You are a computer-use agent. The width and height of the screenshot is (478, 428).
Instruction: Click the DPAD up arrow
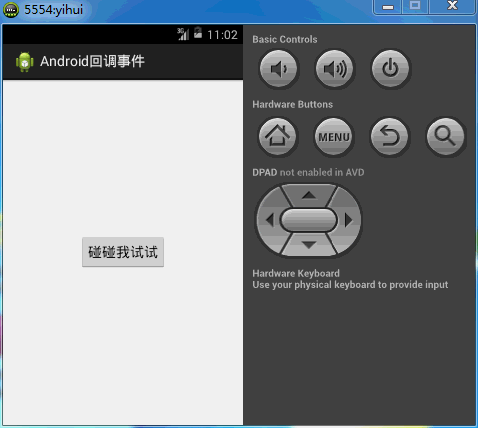(309, 195)
